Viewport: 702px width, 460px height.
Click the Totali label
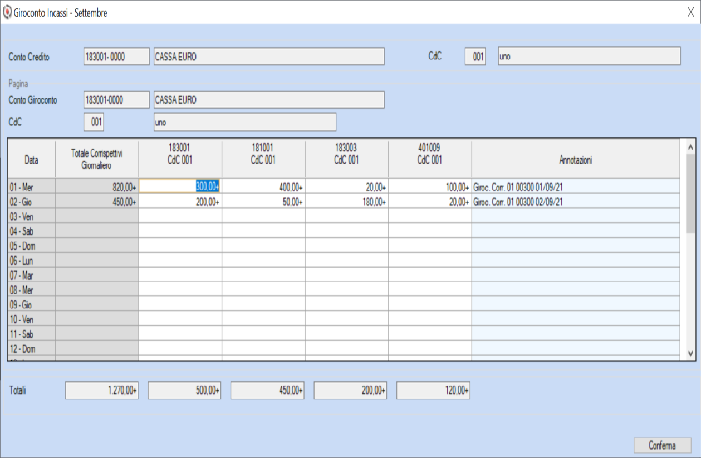(x=18, y=391)
